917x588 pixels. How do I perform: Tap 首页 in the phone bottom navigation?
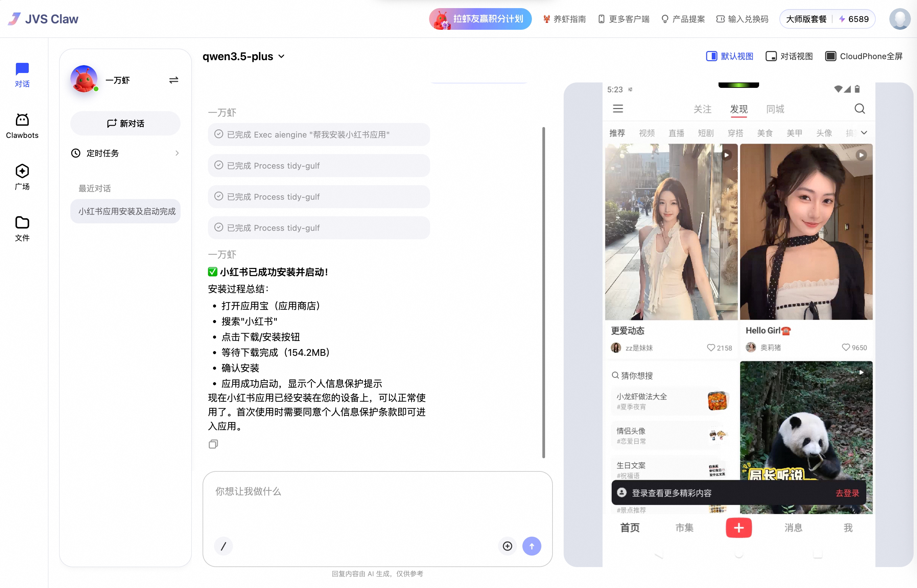[x=630, y=528]
